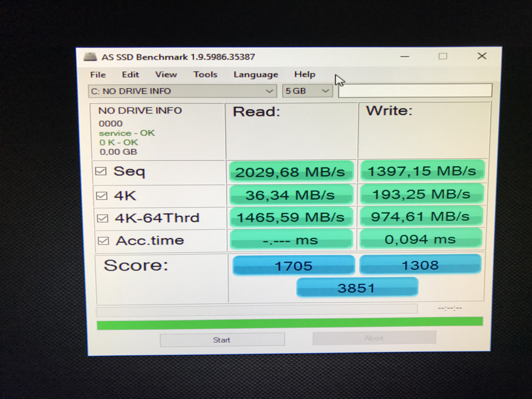Screen dimensions: 532x399
Task: Open the Language menu
Action: point(256,75)
